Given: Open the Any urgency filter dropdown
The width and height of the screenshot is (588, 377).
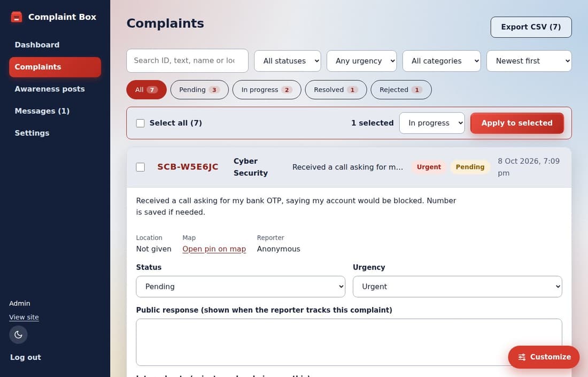Looking at the screenshot, I should [x=361, y=61].
